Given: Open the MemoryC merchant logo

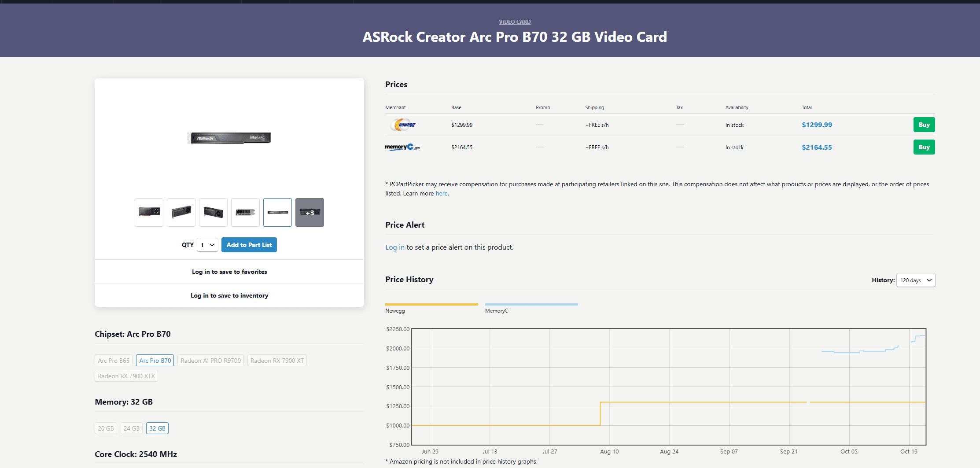Looking at the screenshot, I should 402,147.
